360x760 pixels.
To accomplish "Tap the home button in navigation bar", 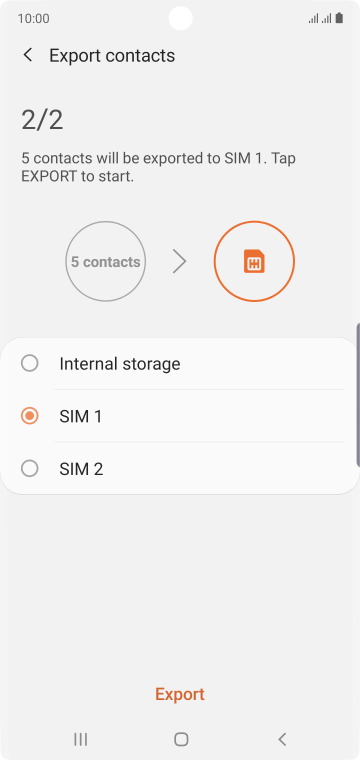I will (181, 739).
